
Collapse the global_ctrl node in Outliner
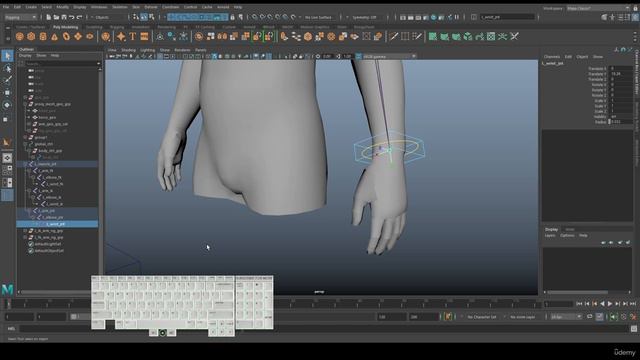click(x=25, y=144)
